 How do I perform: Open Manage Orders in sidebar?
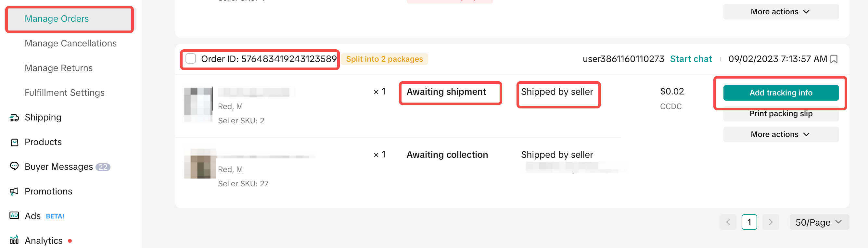tap(57, 19)
